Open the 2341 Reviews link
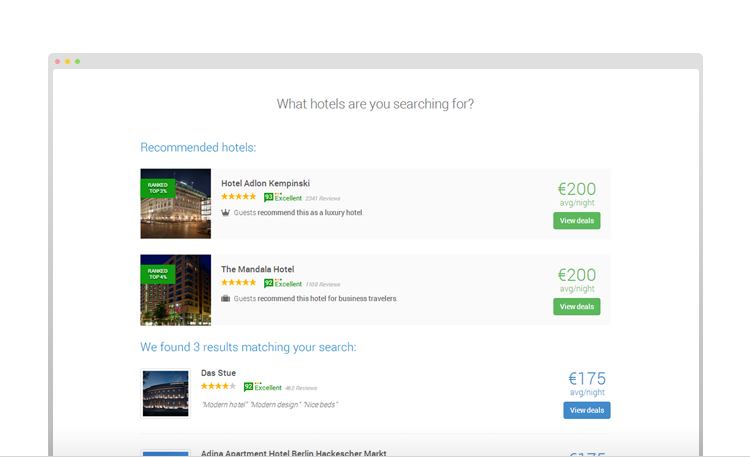Viewport: 750px width, 457px height. [323, 198]
